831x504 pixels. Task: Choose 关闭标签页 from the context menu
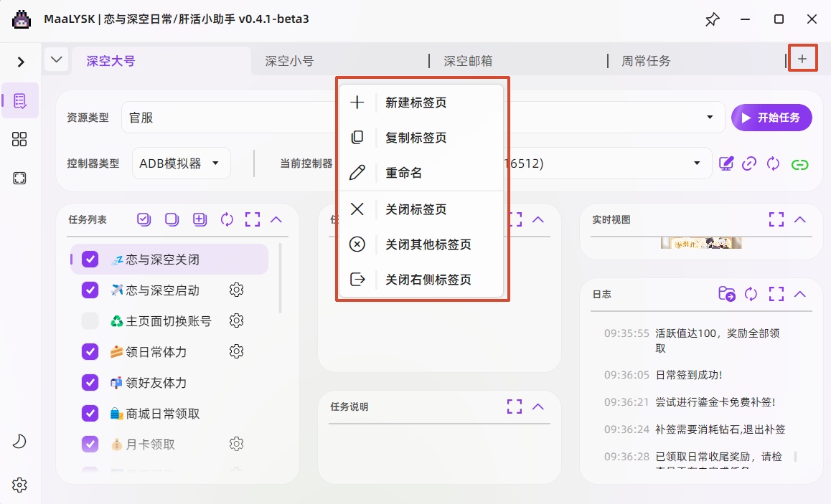[421, 209]
